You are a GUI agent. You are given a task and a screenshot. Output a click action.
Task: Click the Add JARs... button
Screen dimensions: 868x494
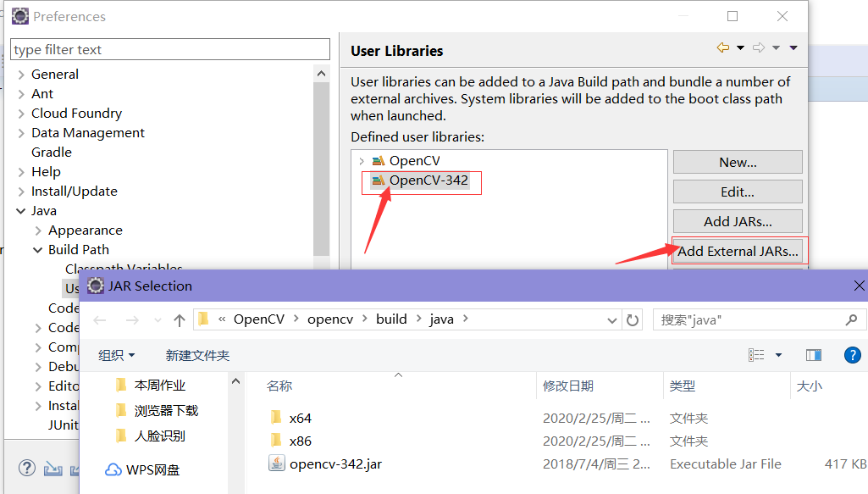[x=738, y=221]
